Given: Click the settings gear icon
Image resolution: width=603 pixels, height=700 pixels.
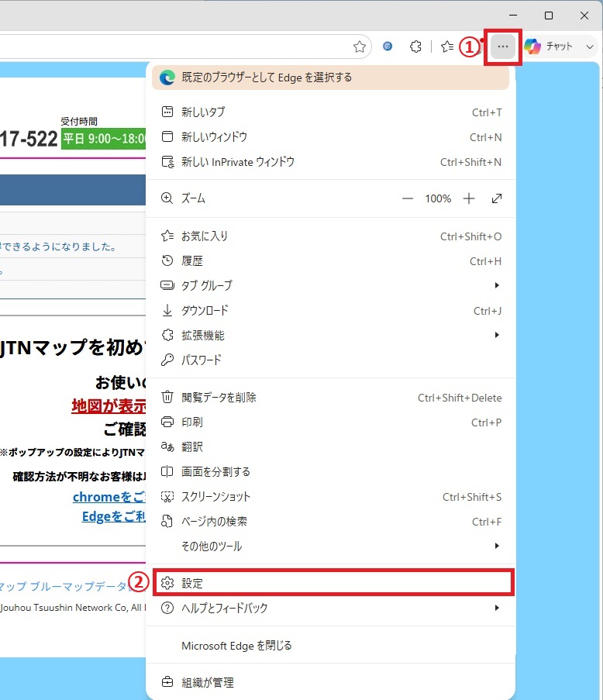Looking at the screenshot, I should tap(167, 583).
